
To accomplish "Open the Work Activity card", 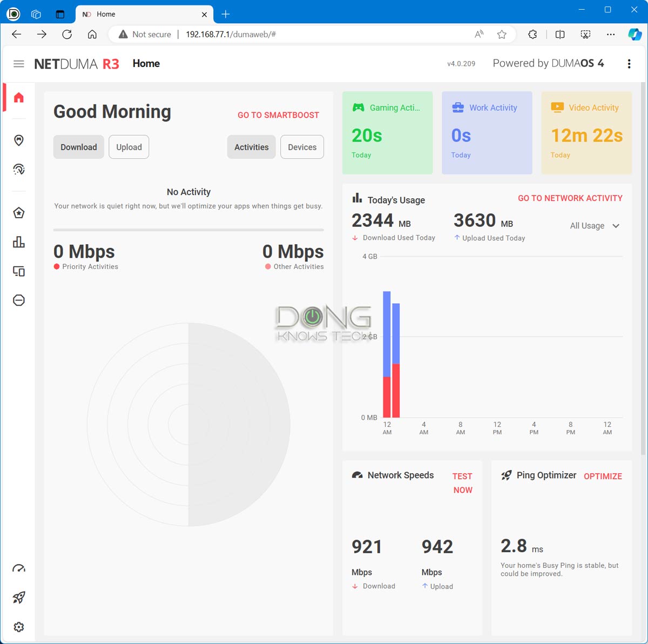I will (487, 133).
